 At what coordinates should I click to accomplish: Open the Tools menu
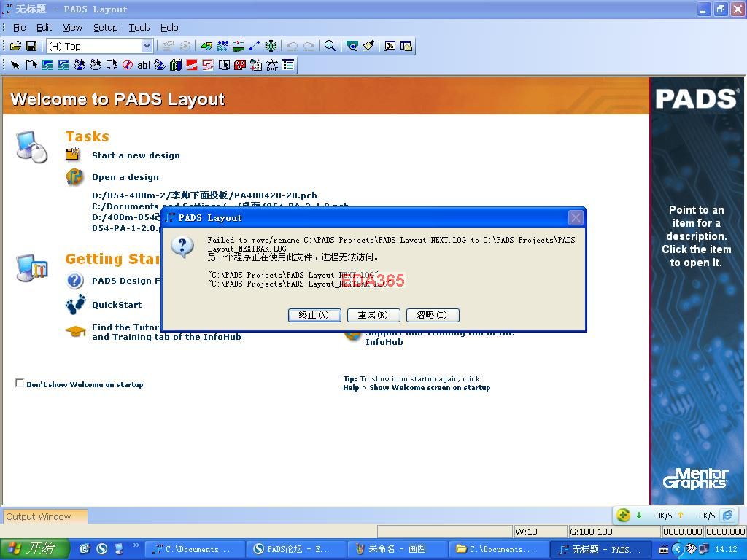click(139, 28)
